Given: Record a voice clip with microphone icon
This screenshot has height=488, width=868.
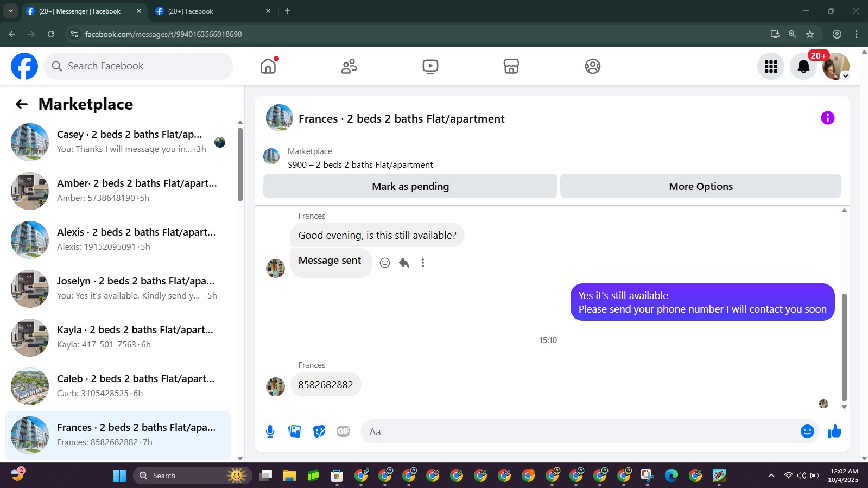Looking at the screenshot, I should [270, 432].
